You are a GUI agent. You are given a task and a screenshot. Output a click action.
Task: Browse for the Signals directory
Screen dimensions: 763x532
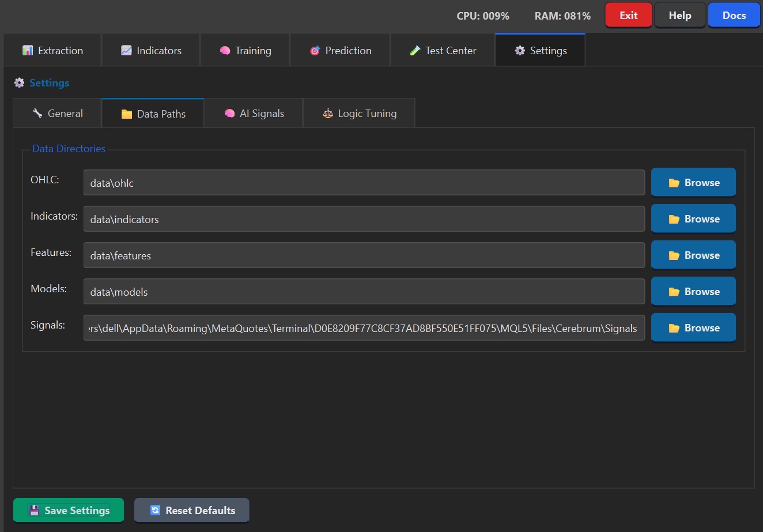coord(693,327)
